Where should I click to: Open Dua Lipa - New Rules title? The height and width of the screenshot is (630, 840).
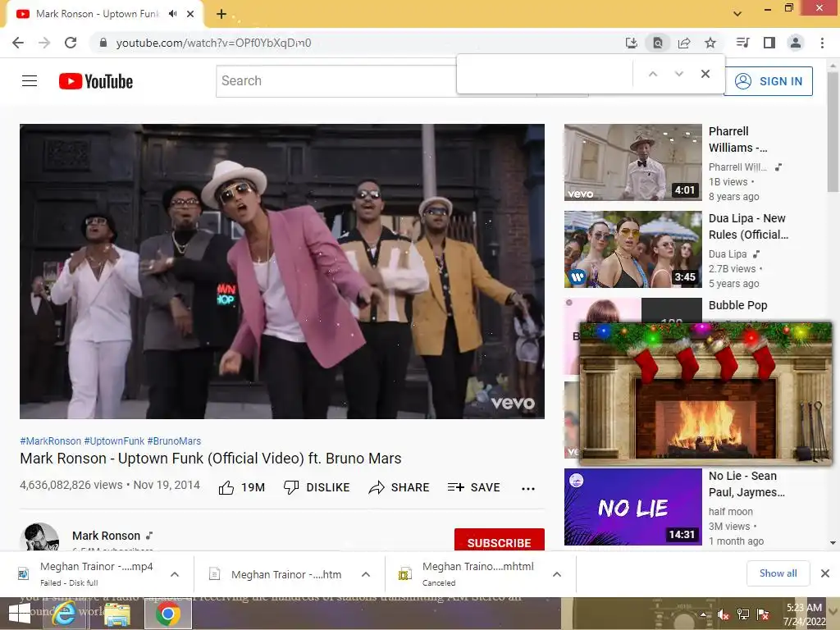748,226
